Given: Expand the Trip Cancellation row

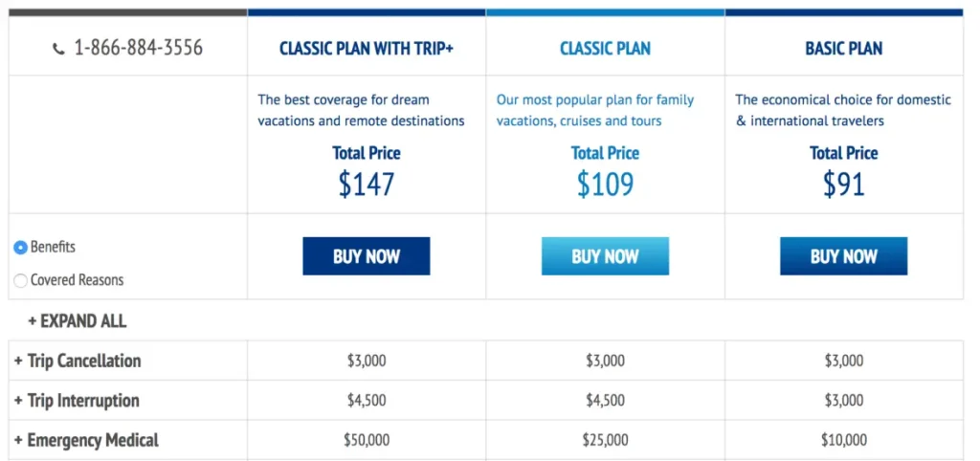Looking at the screenshot, I should point(78,361).
